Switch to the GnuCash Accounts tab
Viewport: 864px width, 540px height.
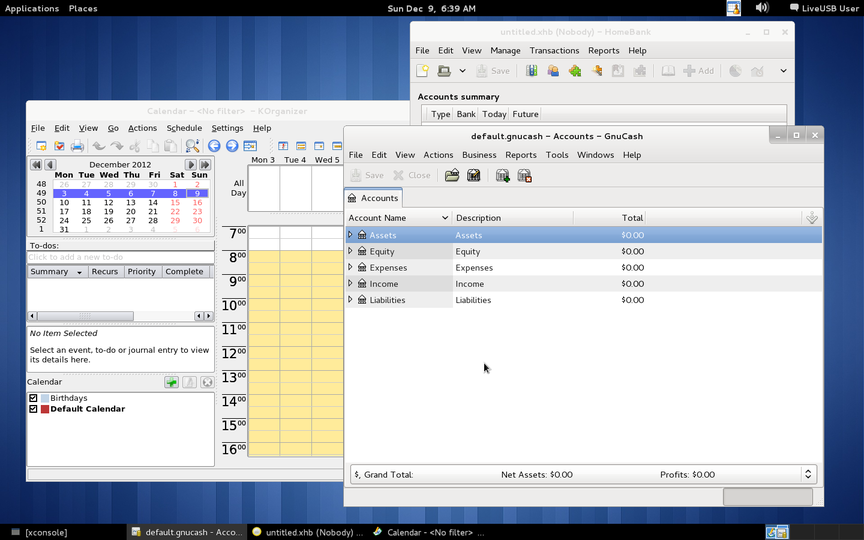[373, 198]
